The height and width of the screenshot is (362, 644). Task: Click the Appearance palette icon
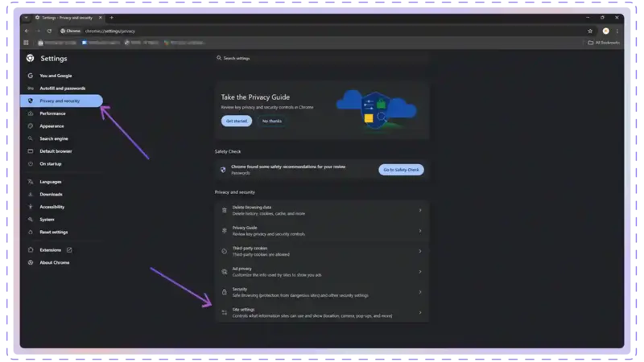pos(31,126)
